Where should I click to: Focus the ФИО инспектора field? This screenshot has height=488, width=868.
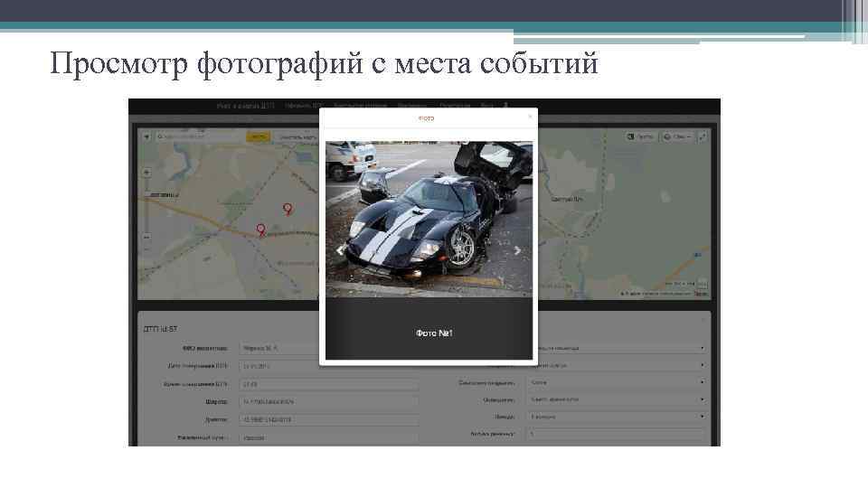(x=279, y=348)
